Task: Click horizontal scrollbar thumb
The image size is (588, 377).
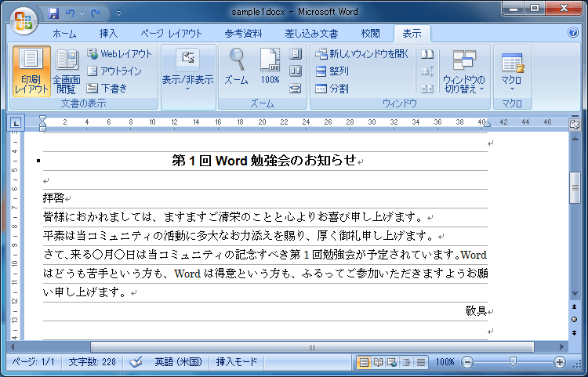Action: coord(312,347)
